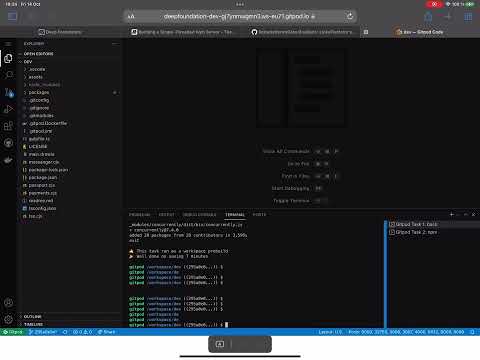This screenshot has height=360, width=480.
Task: Open the terminal launch profile dropdown
Action: tap(458, 215)
